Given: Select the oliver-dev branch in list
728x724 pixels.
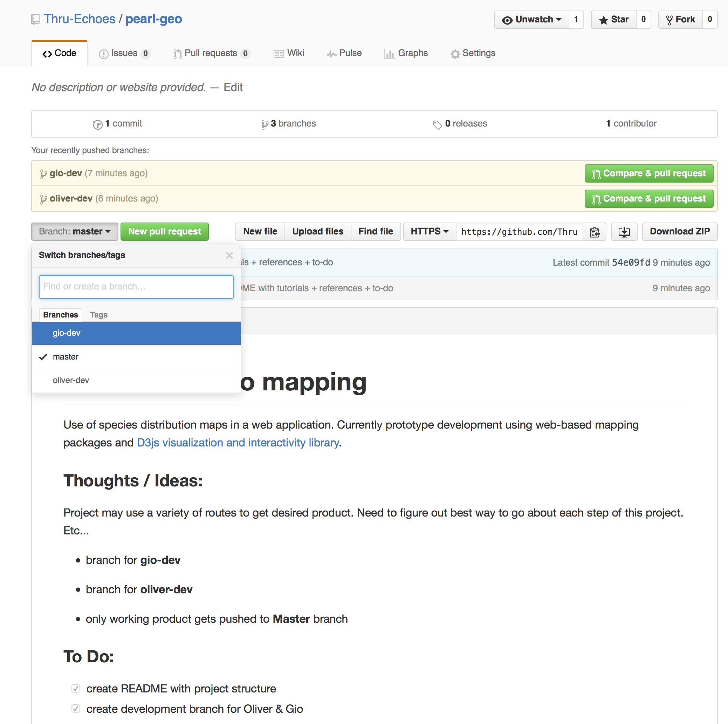Looking at the screenshot, I should coord(136,380).
